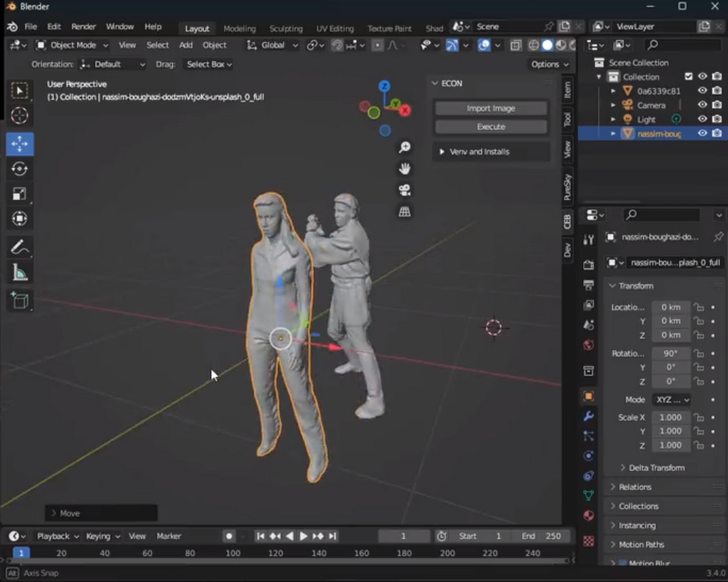The height and width of the screenshot is (582, 728).
Task: Open the World properties tab
Action: coord(588,345)
